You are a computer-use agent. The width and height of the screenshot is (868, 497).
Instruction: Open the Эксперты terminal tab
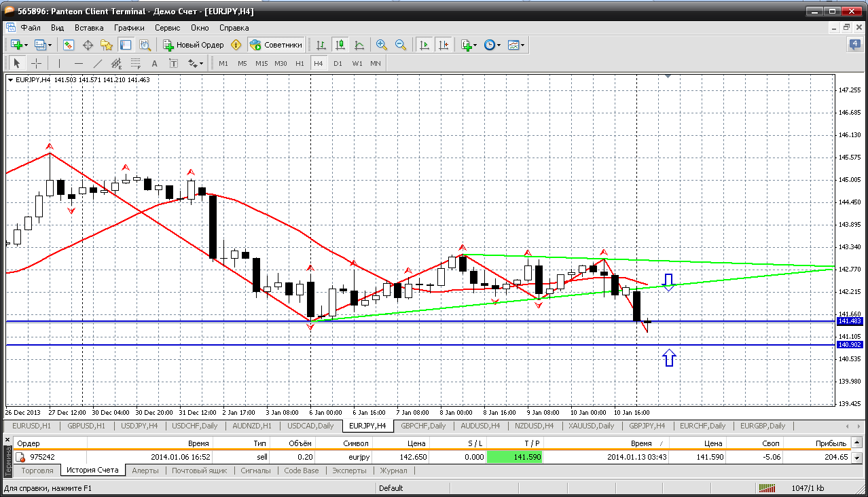(349, 470)
